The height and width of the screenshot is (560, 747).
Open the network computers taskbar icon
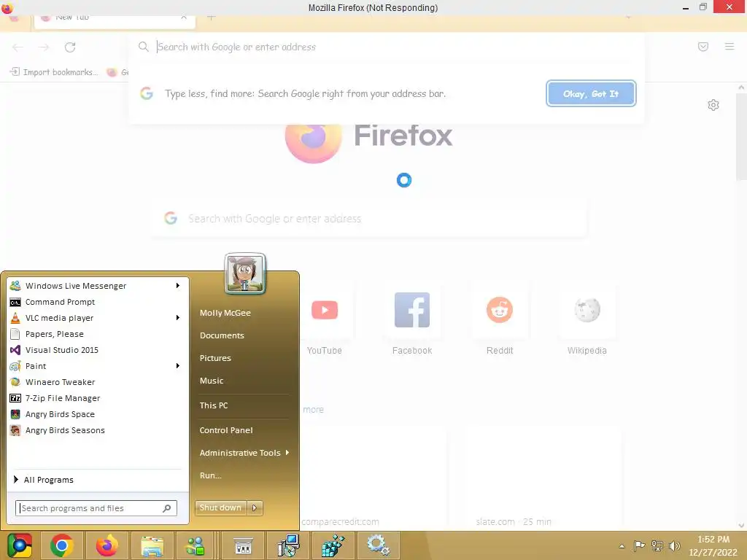pyautogui.click(x=289, y=545)
